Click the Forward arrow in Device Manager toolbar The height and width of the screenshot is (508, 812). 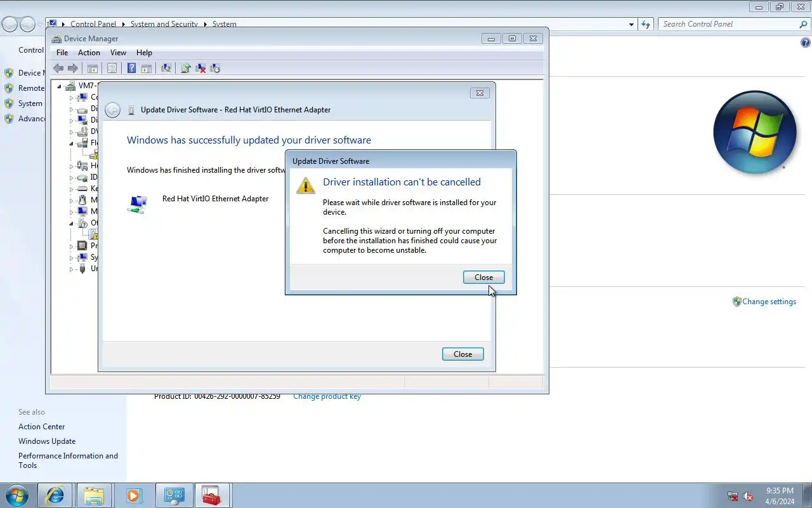click(73, 68)
